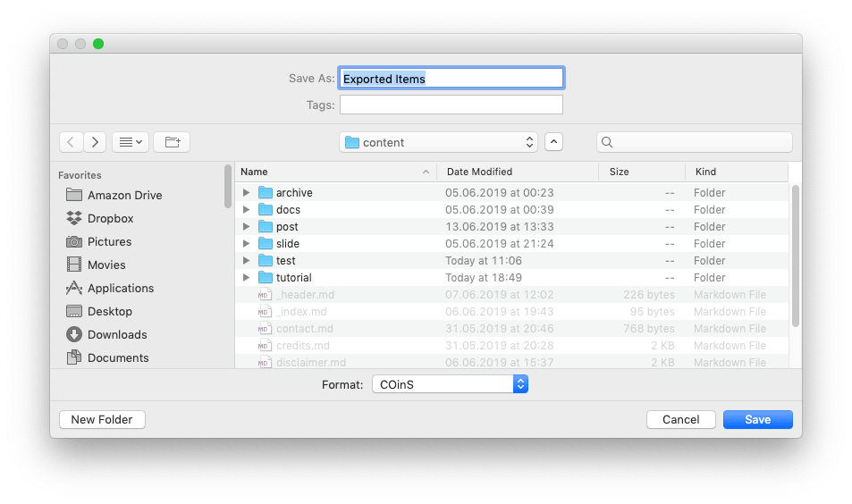Click the green zoom window button
This screenshot has width=852, height=504.
[x=98, y=44]
